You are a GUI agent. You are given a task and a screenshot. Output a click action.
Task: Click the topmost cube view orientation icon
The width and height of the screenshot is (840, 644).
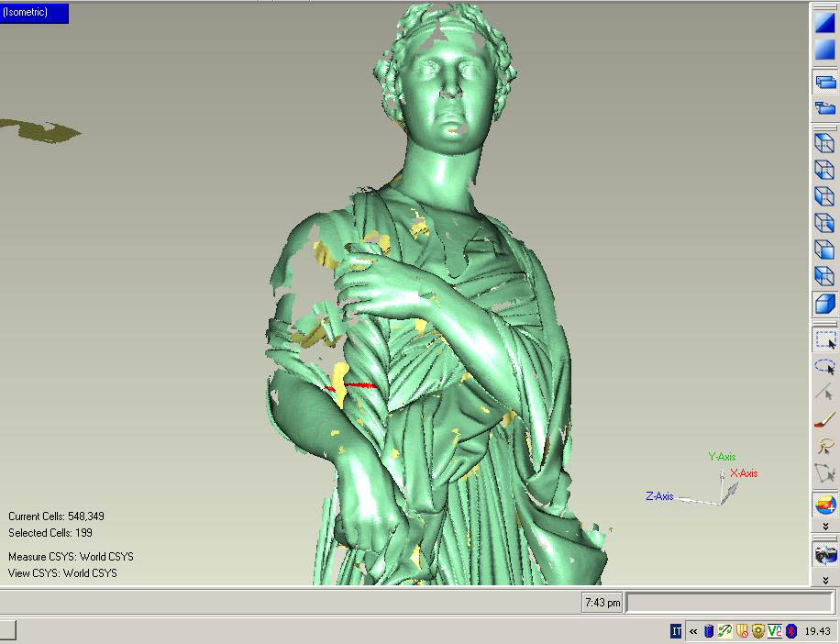(823, 144)
